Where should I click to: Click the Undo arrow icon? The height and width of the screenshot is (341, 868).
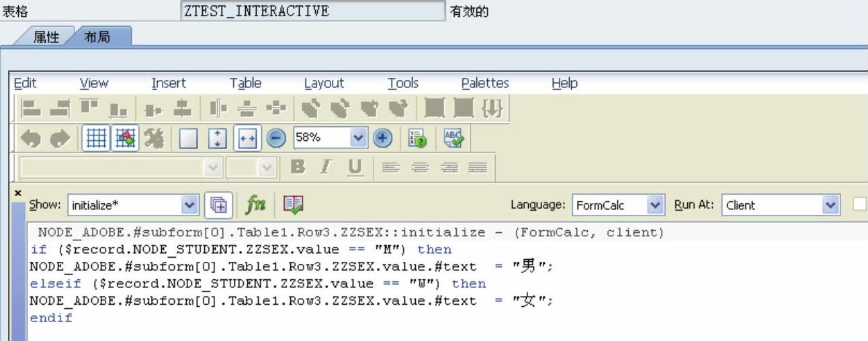tap(32, 138)
